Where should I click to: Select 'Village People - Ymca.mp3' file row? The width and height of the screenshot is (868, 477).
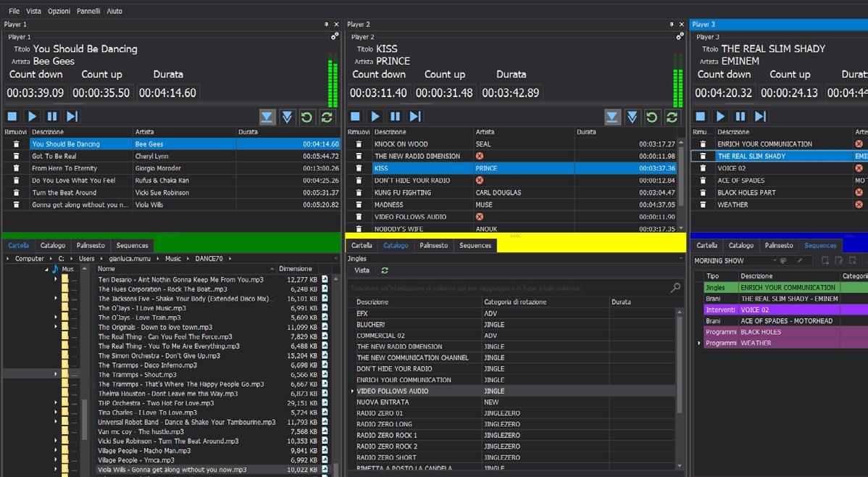(x=138, y=460)
